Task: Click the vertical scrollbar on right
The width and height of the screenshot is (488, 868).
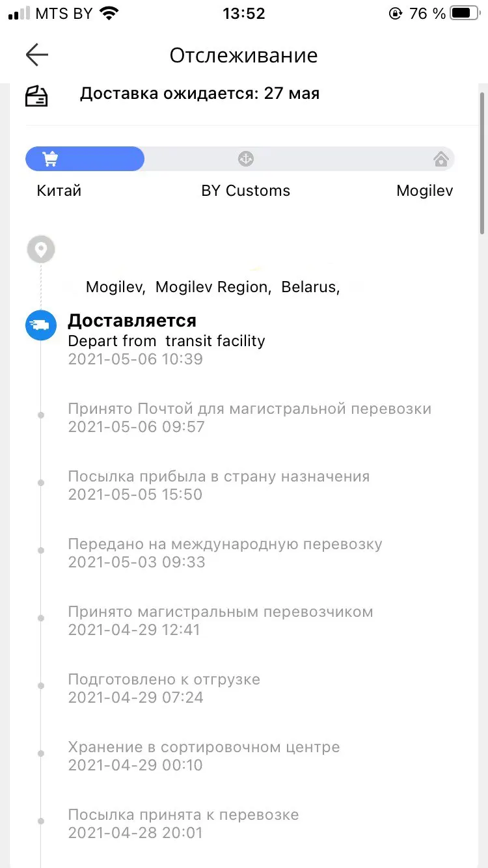Action: coord(482,163)
